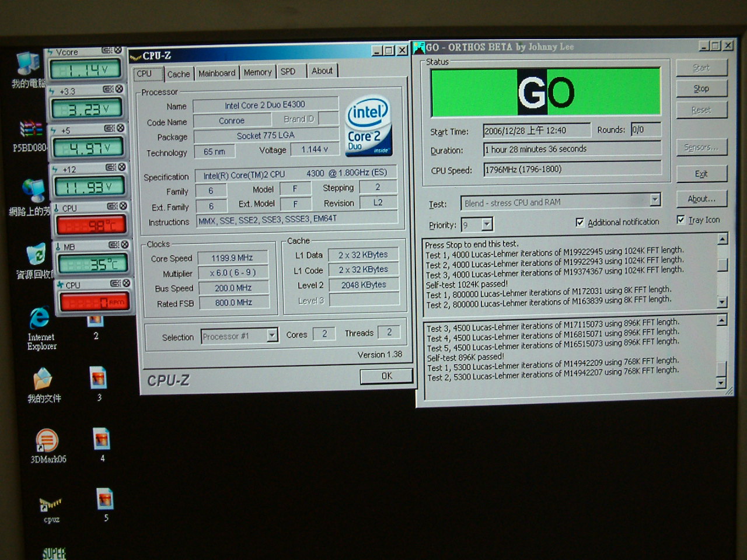The height and width of the screenshot is (560, 747).
Task: Click the CPU Speed field in ORTHOS
Action: [572, 169]
